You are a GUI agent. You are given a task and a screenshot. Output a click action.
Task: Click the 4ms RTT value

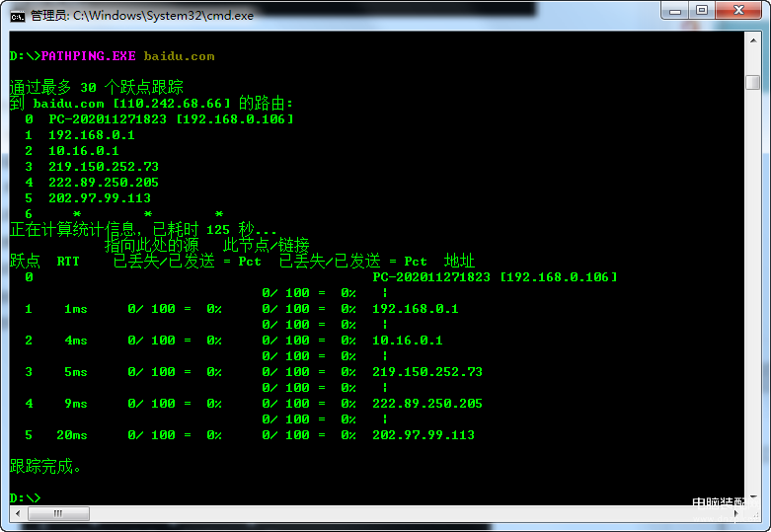click(76, 341)
